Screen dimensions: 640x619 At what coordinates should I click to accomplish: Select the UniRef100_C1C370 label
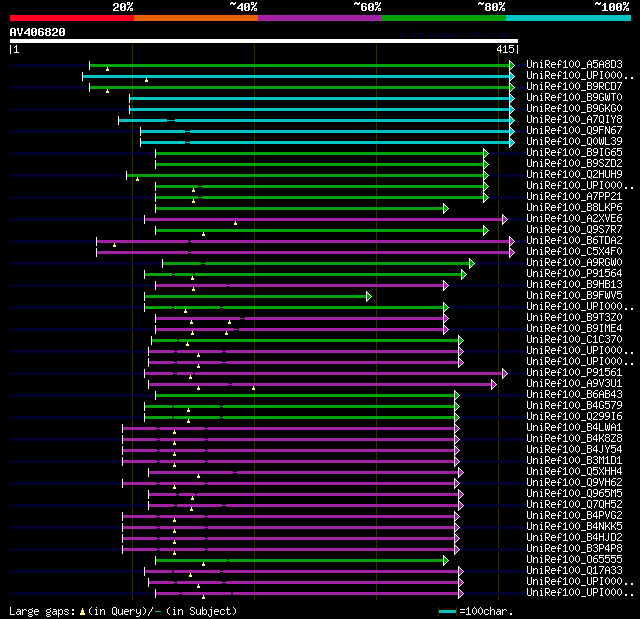point(574,340)
